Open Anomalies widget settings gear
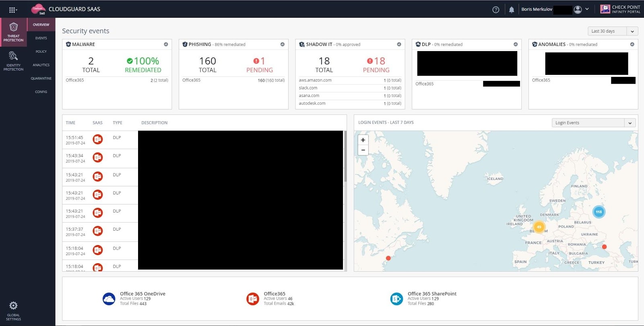Screen dimensions: 644x326 pyautogui.click(x=632, y=44)
